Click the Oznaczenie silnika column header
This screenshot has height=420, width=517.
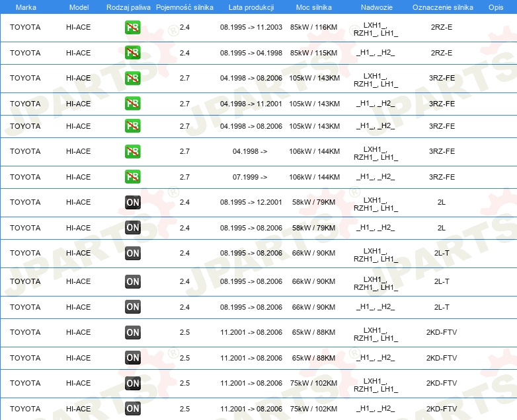[443, 7]
